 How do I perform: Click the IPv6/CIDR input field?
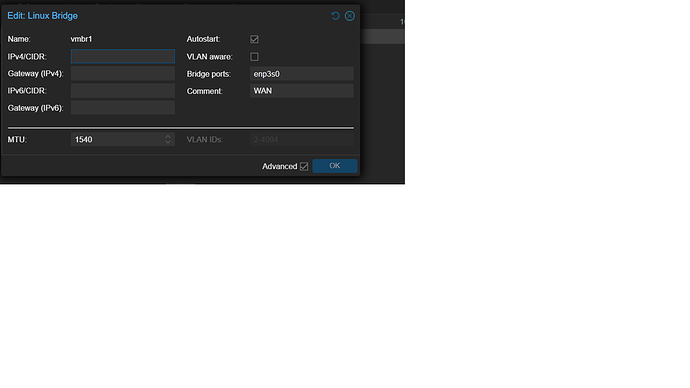(x=123, y=91)
